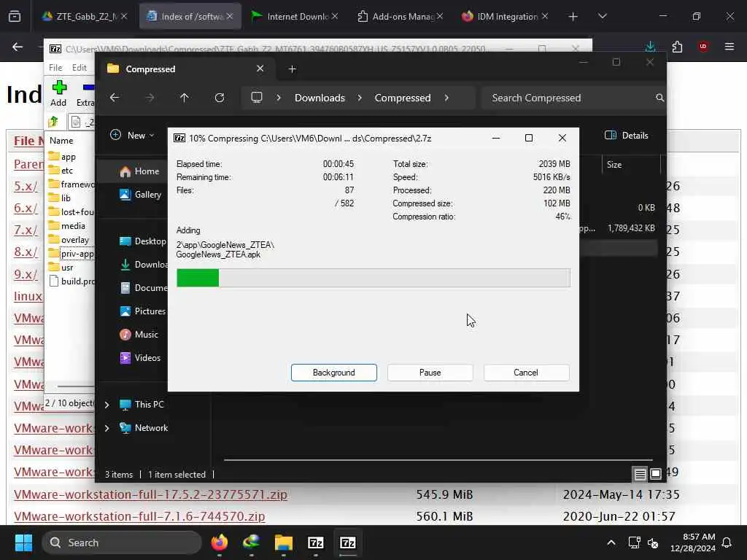Click the Name column header in 7-Zip

click(x=61, y=141)
